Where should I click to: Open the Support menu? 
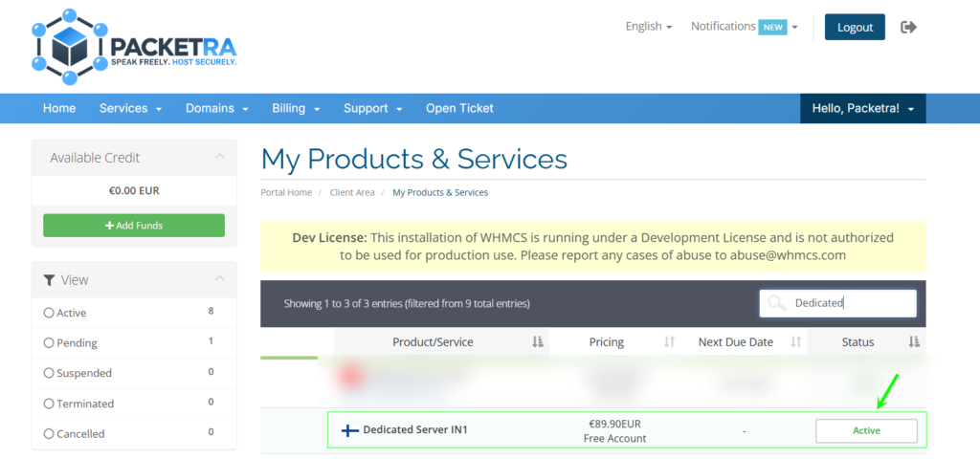(x=372, y=108)
